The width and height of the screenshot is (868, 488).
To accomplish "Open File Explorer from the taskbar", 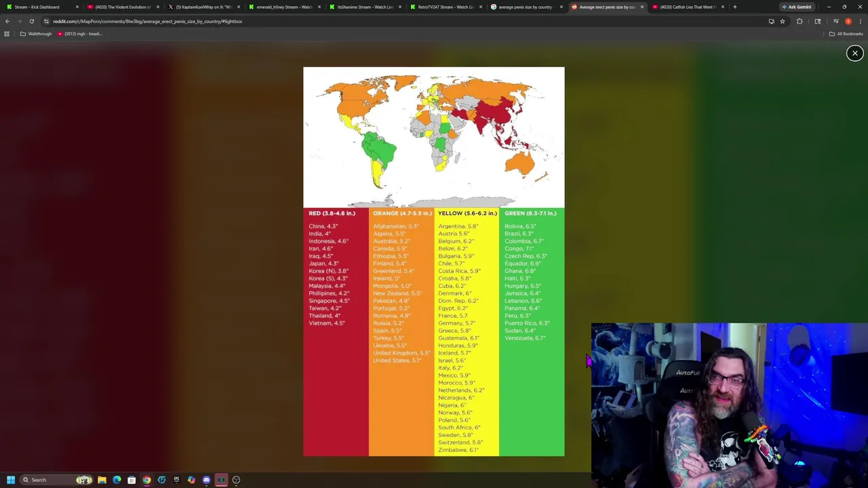I will [102, 480].
